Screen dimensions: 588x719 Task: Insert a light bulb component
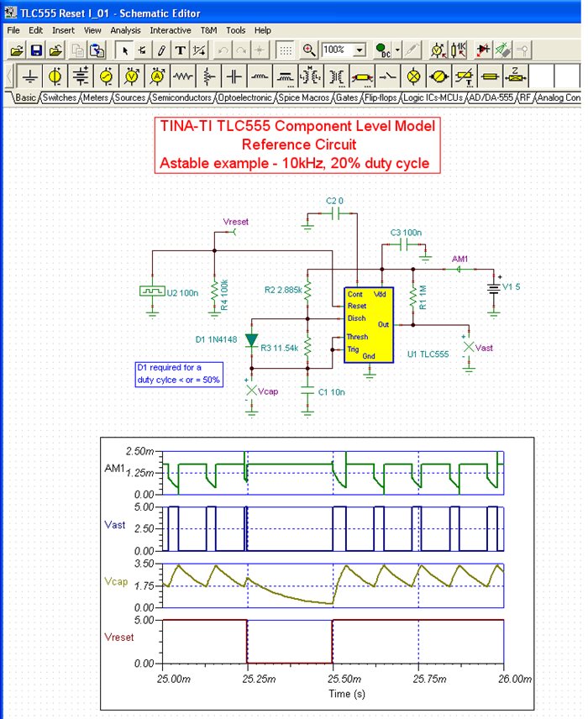(x=414, y=76)
